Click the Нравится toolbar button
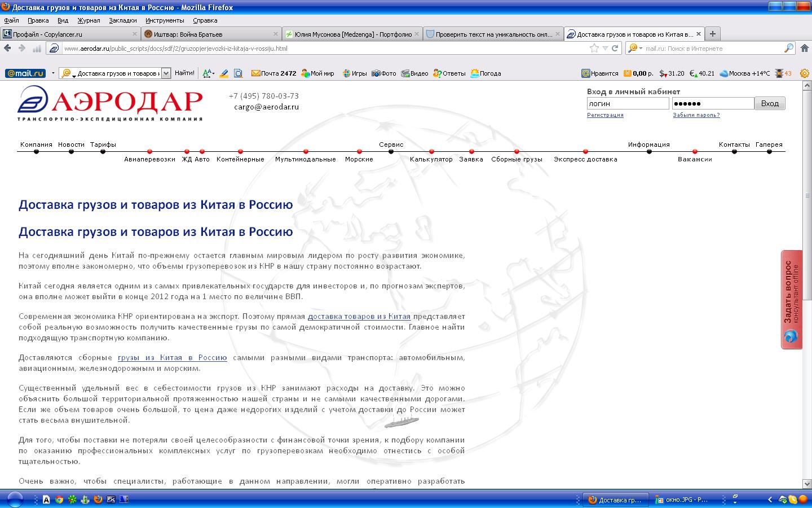The image size is (812, 508). pyautogui.click(x=600, y=73)
